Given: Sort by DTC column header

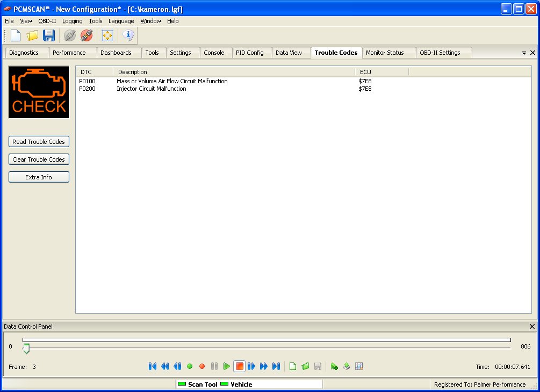Looking at the screenshot, I should (95, 72).
